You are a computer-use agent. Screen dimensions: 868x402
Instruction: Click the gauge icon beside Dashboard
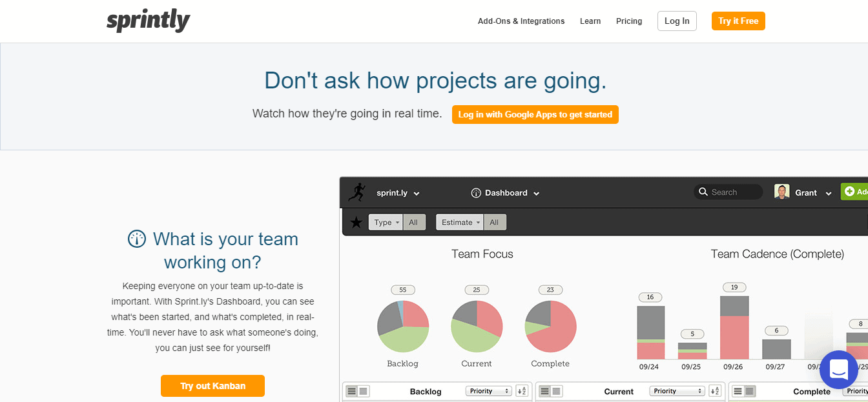coord(477,193)
